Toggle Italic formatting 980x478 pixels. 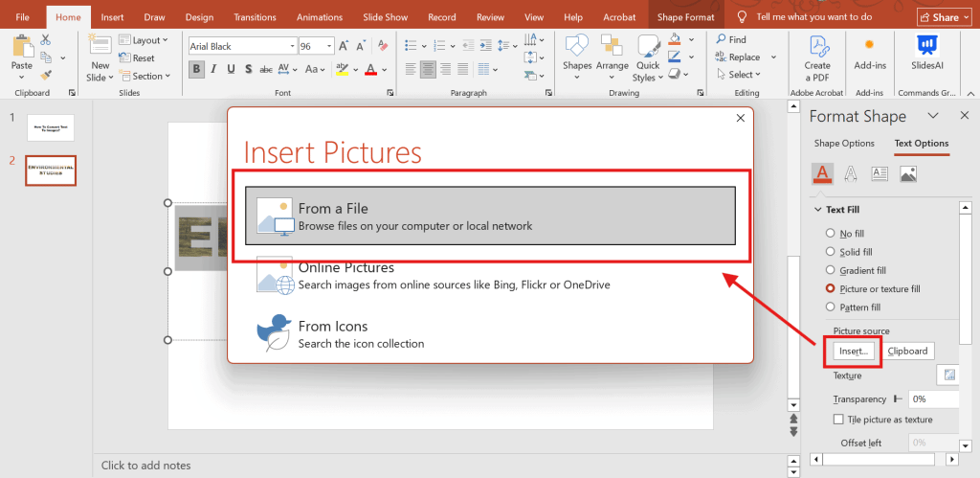pyautogui.click(x=213, y=69)
